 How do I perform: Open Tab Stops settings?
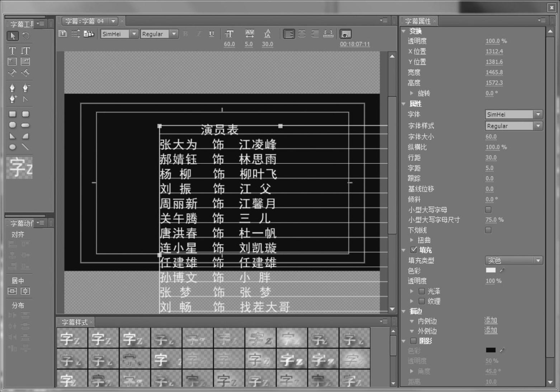coord(328,34)
